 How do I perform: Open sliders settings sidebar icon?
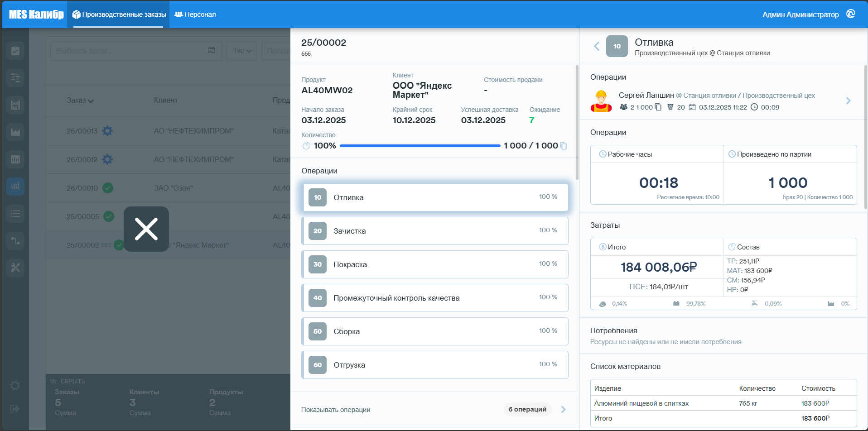(x=15, y=78)
